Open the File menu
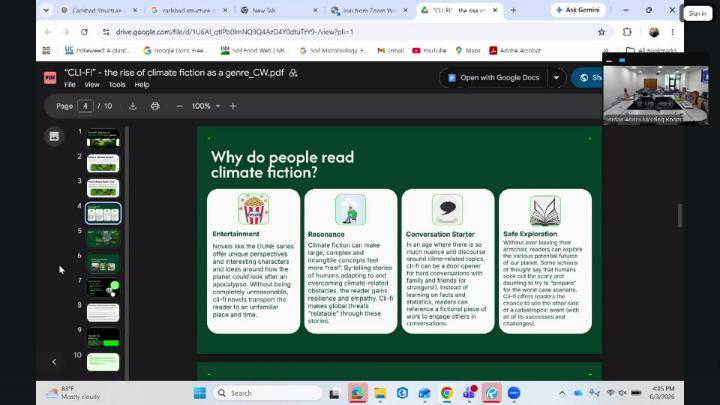 pyautogui.click(x=70, y=84)
